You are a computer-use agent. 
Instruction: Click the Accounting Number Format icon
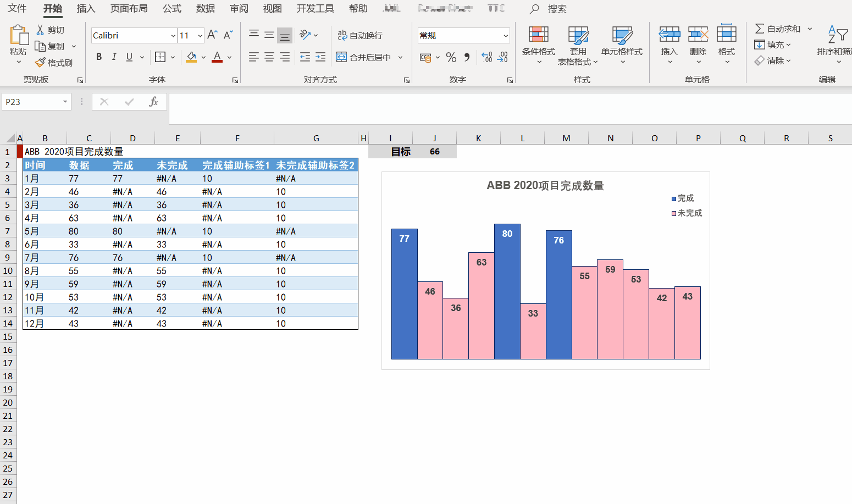425,57
